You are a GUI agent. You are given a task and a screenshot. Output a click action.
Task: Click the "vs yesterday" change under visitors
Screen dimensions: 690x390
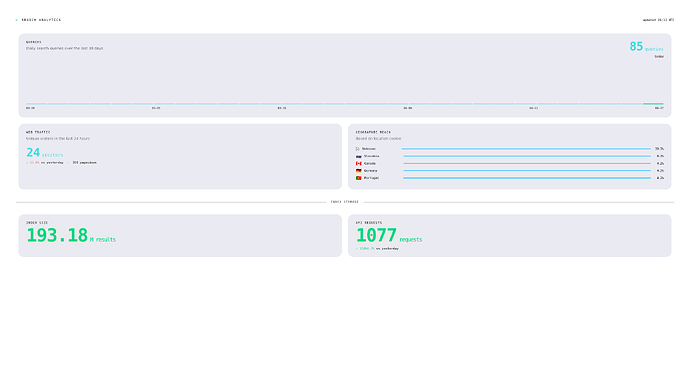(44, 162)
